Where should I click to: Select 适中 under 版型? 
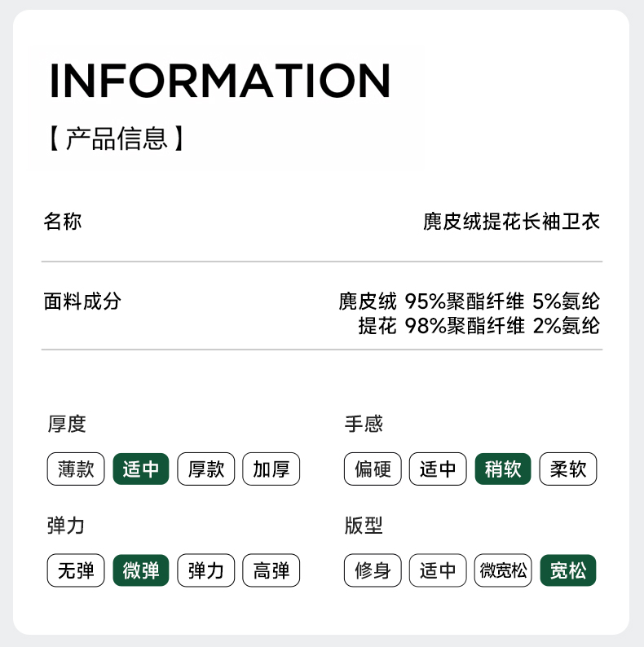[438, 570]
